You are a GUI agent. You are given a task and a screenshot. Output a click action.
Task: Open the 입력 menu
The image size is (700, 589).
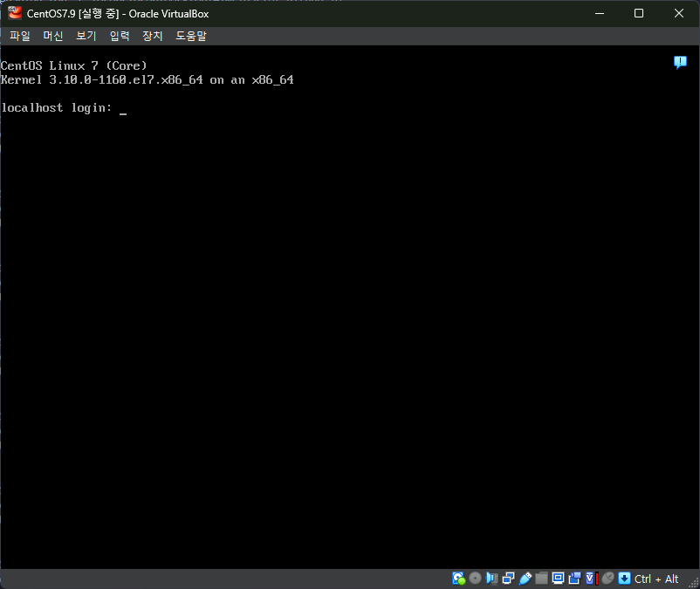pyautogui.click(x=120, y=36)
